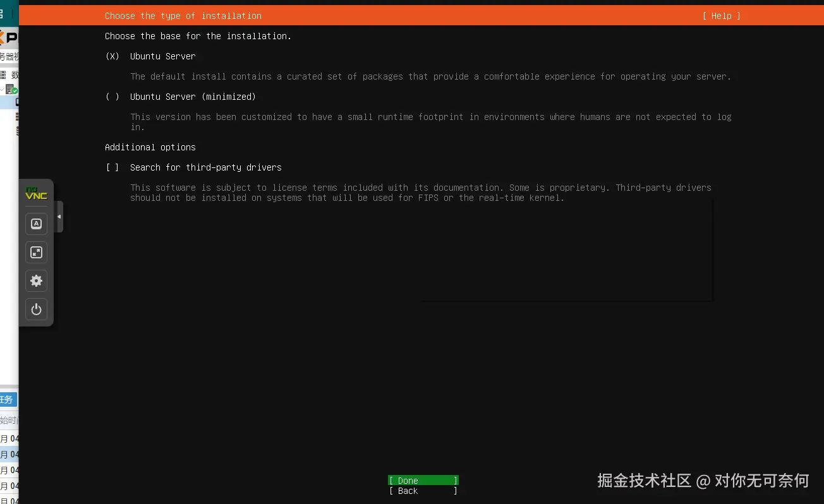
Task: Click the noVNC disconnect power icon
Action: tap(36, 309)
